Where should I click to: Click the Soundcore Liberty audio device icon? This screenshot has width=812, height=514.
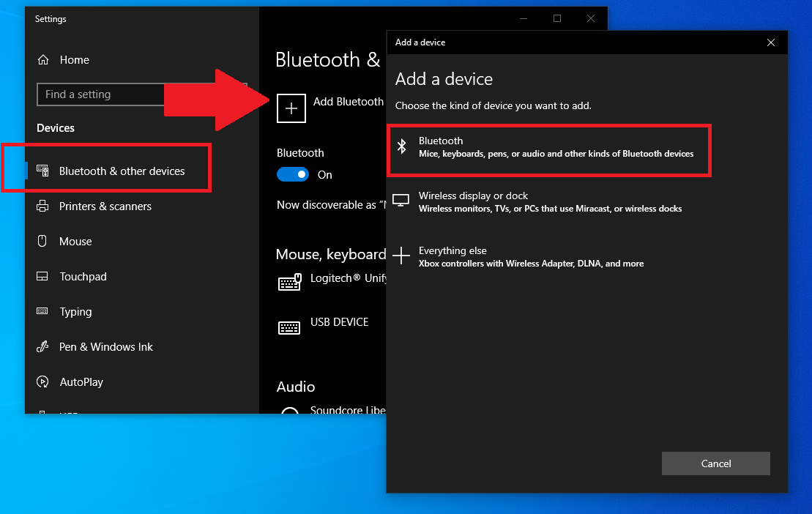[289, 410]
